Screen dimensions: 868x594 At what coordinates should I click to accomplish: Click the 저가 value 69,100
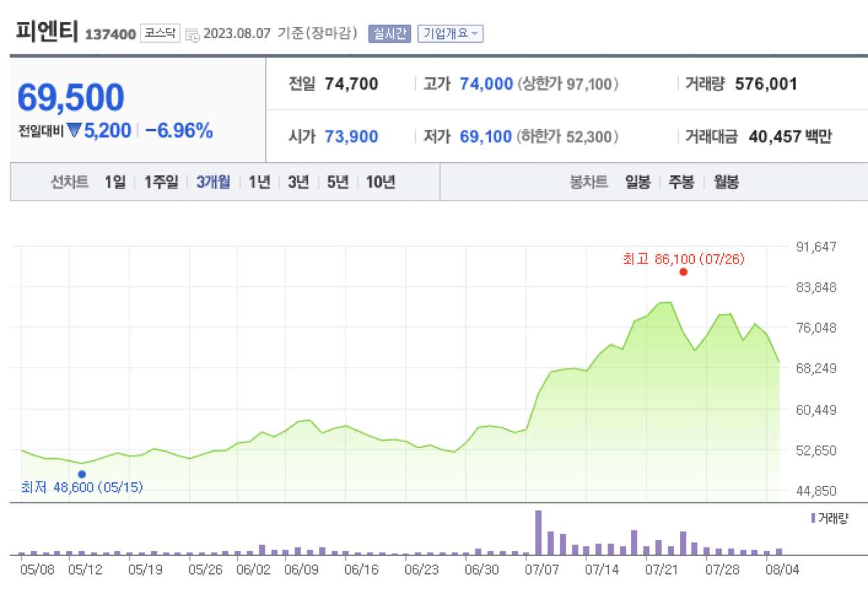pyautogui.click(x=486, y=137)
